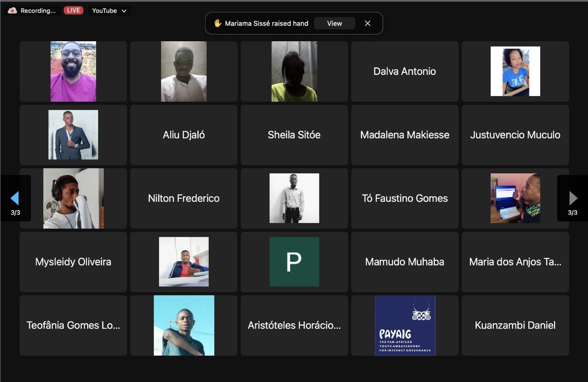The height and width of the screenshot is (382, 588).
Task: Click the 'Mariama Sissé raised hand' text
Action: click(x=267, y=23)
